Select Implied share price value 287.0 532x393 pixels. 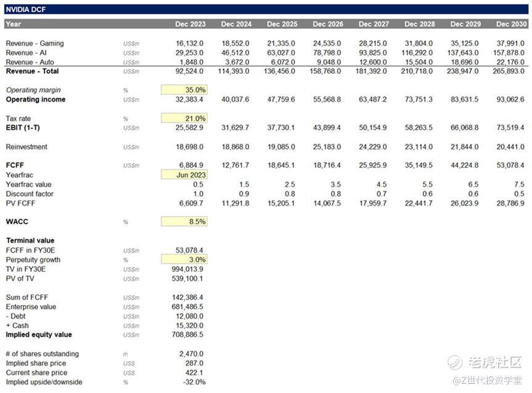[194, 363]
